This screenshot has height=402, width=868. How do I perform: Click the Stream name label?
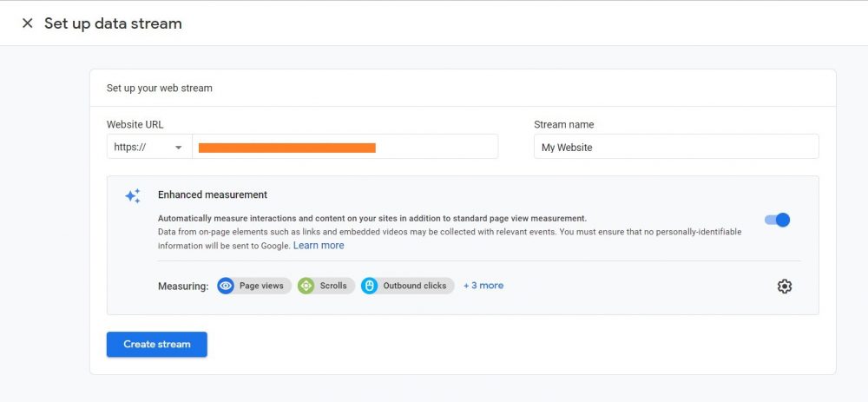[x=564, y=124]
